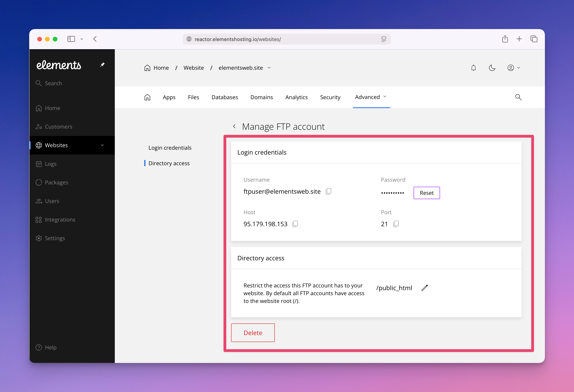Switch to the Databases tab

pos(225,97)
